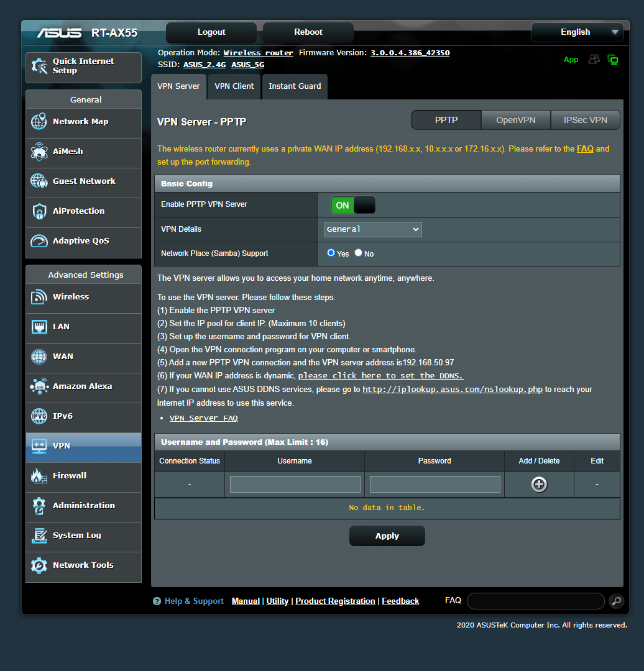Open the English language dropdown
Image resolution: width=644 pixels, height=671 pixels.
577,32
